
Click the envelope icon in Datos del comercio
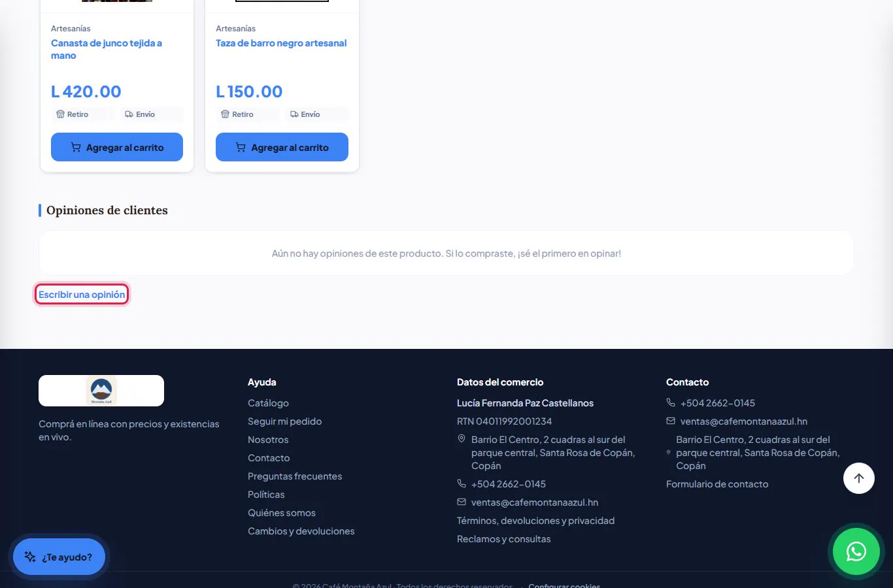(462, 502)
